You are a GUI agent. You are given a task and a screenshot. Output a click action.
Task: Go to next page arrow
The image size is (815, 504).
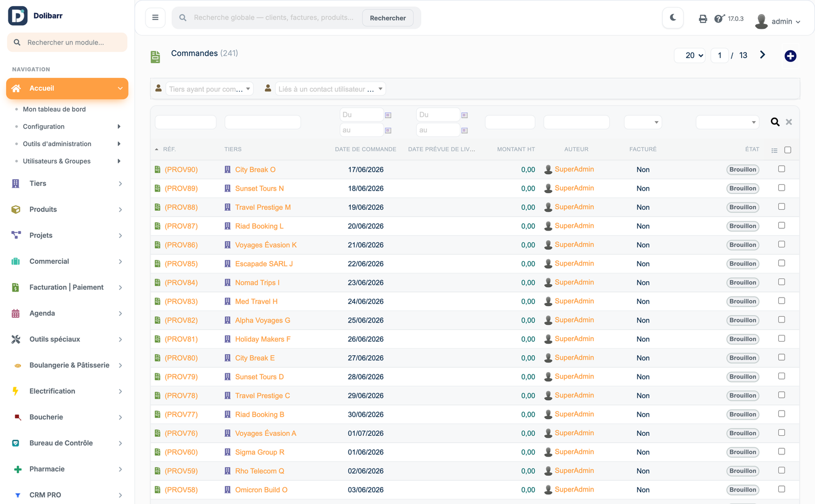point(763,55)
